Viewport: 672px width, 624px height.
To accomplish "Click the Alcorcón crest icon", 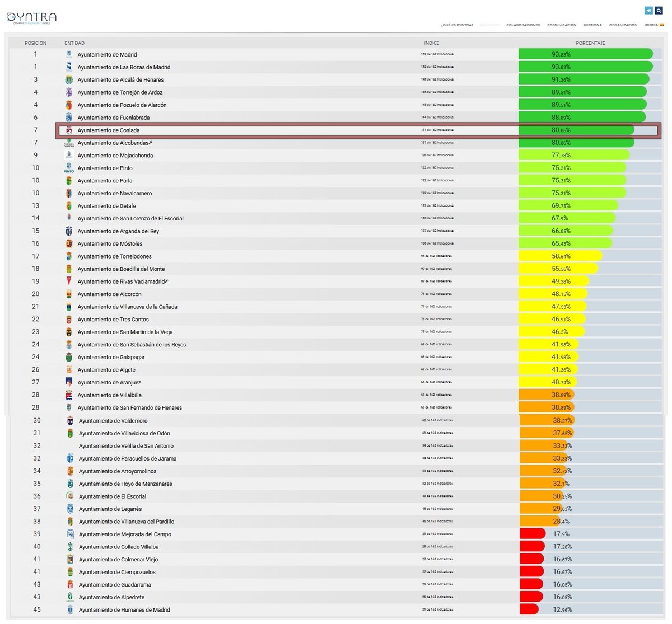I will click(x=69, y=294).
